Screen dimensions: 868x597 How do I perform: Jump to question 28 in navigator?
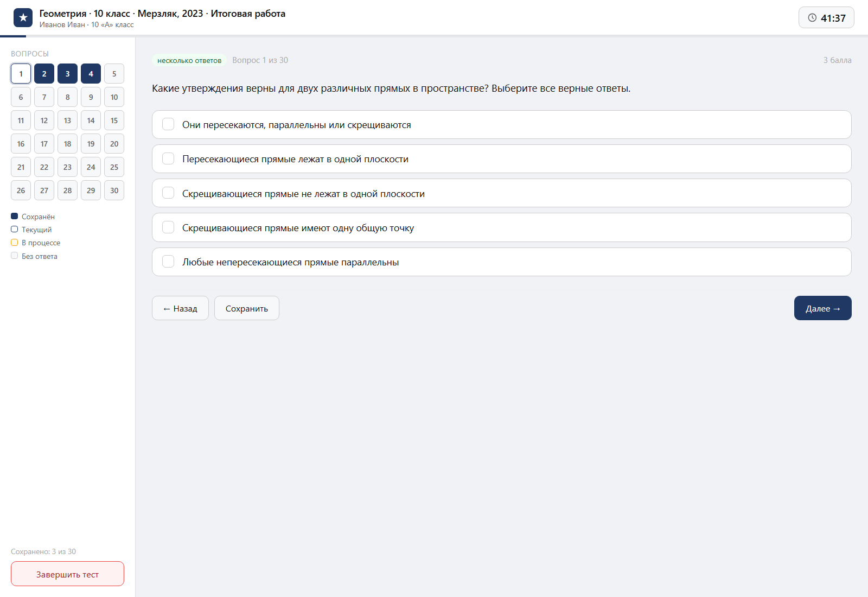coord(67,190)
